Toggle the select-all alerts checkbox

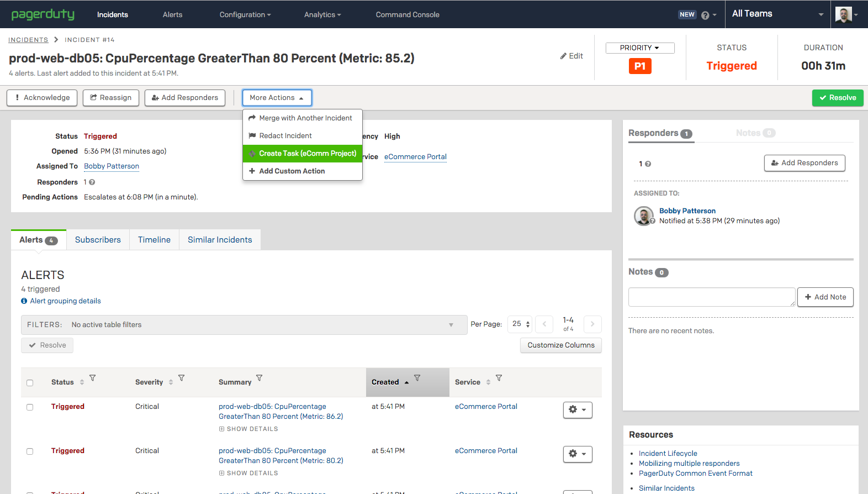point(30,383)
